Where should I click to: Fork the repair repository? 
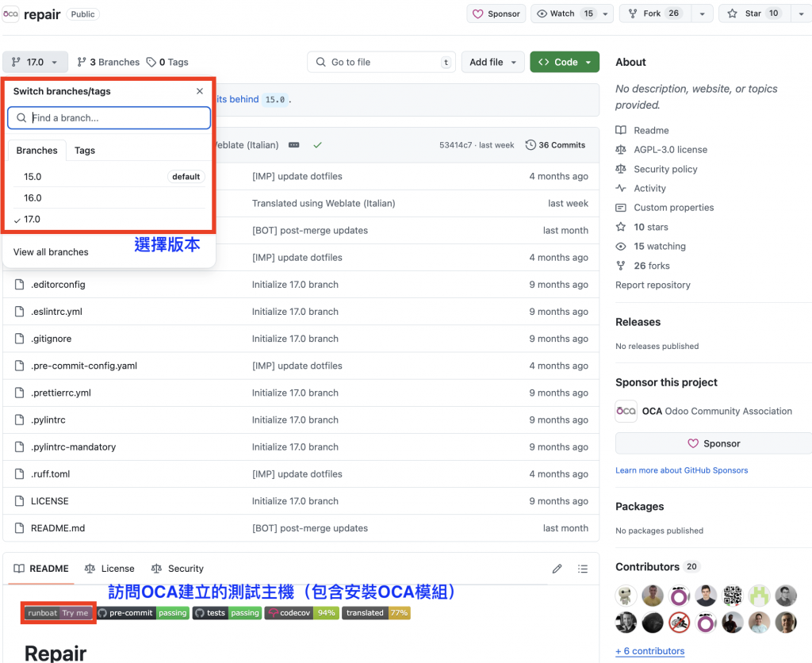point(654,14)
